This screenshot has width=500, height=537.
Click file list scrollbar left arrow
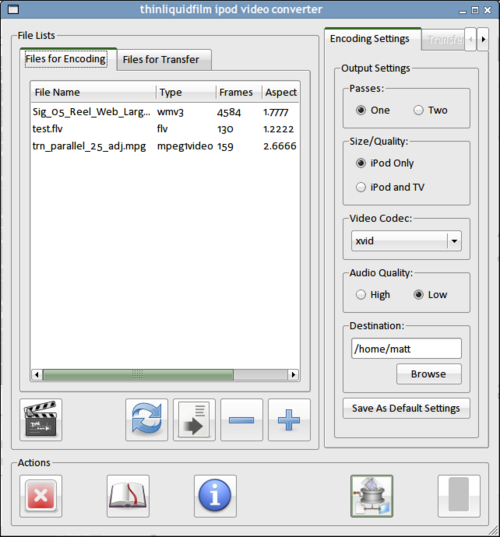37,375
